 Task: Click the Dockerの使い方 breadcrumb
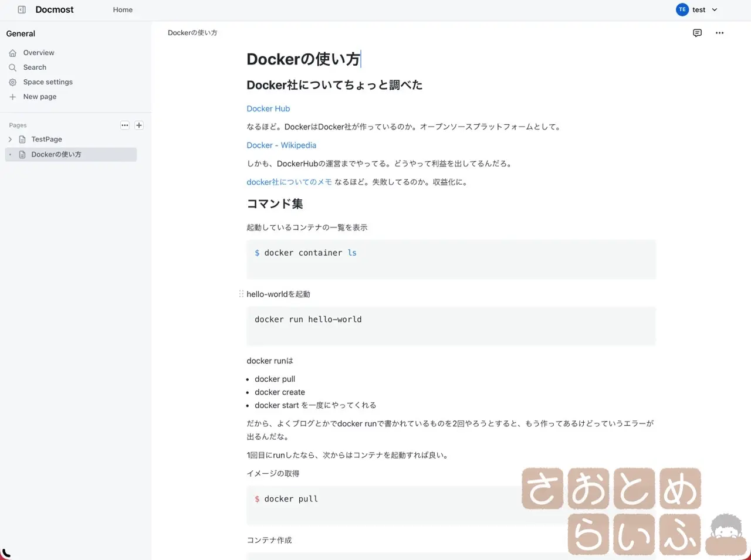(192, 33)
